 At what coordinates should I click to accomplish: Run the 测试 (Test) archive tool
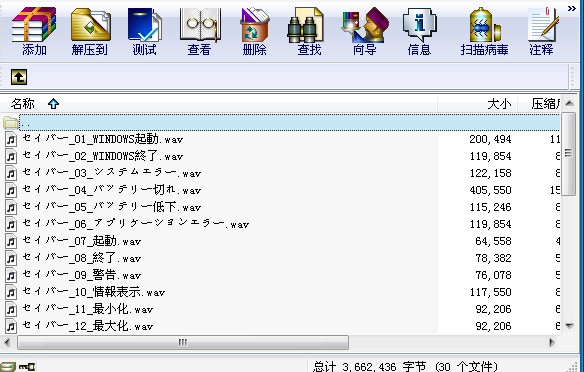145,32
